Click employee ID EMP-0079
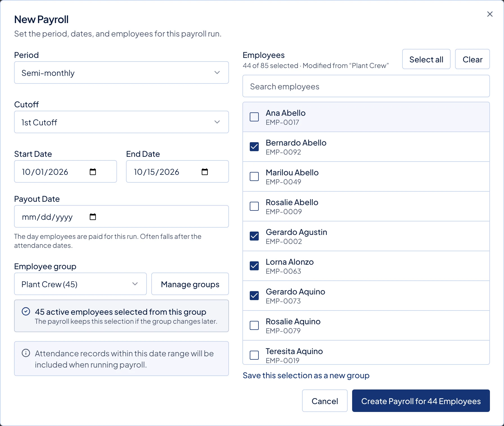This screenshot has width=504, height=426. 283,331
